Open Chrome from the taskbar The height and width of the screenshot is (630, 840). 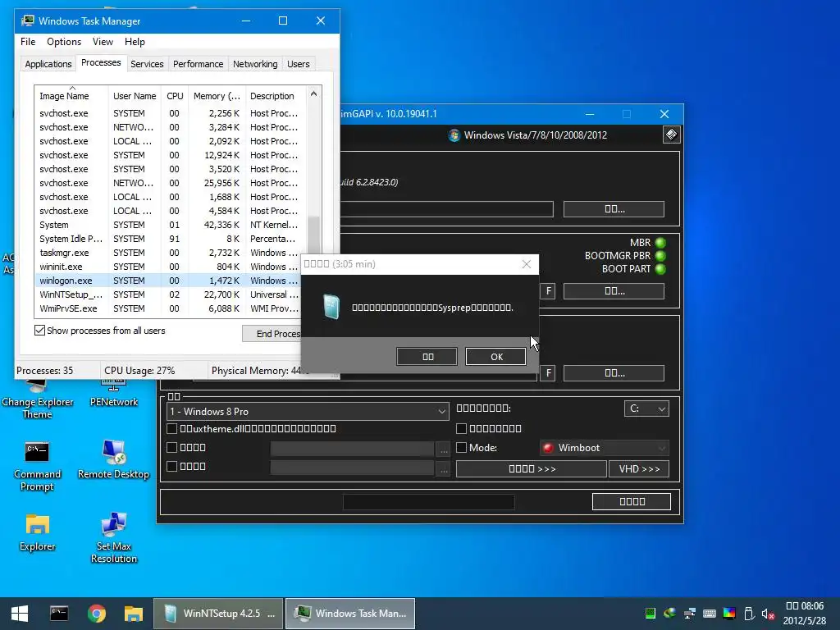tap(97, 614)
